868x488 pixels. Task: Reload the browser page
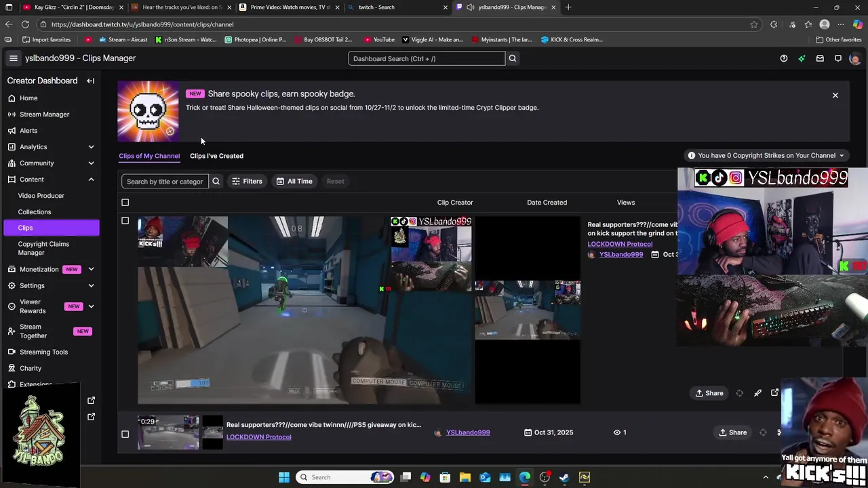[x=26, y=24]
